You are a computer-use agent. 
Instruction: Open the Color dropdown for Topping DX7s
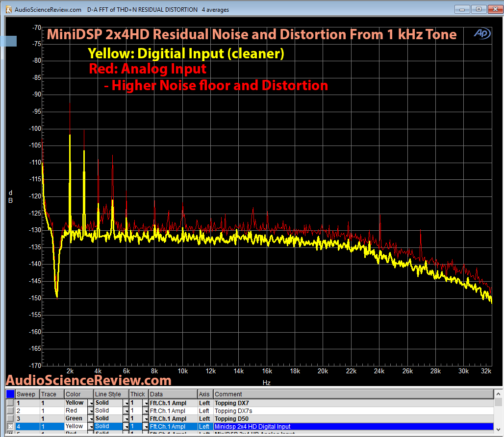[91, 411]
